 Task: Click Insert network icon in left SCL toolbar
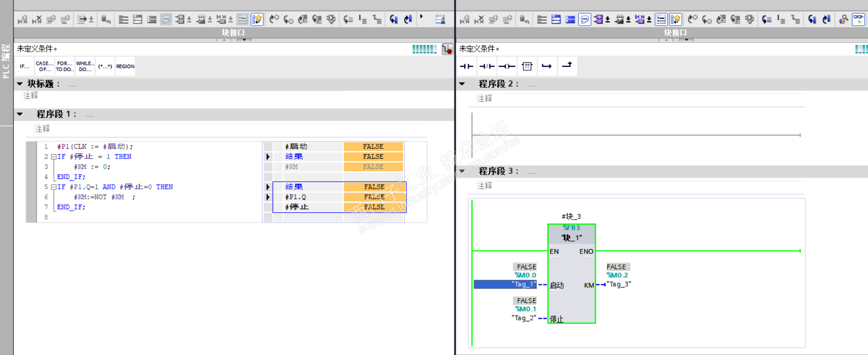click(22, 19)
